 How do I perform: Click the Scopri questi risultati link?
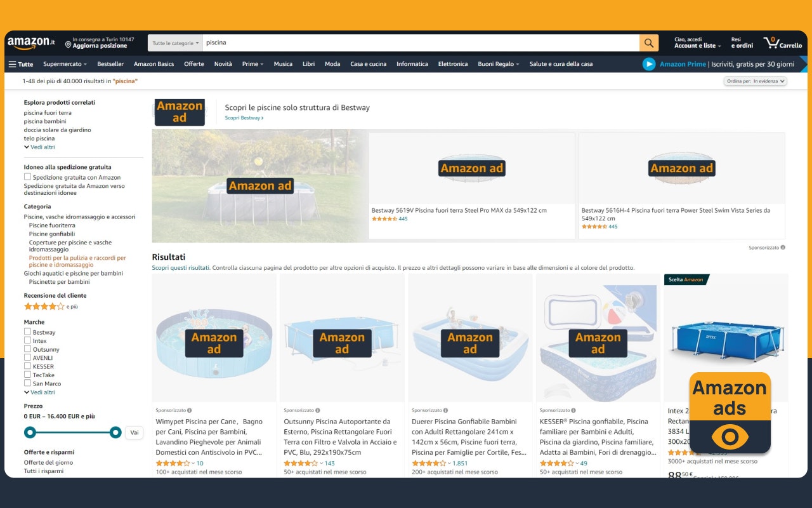pos(181,268)
